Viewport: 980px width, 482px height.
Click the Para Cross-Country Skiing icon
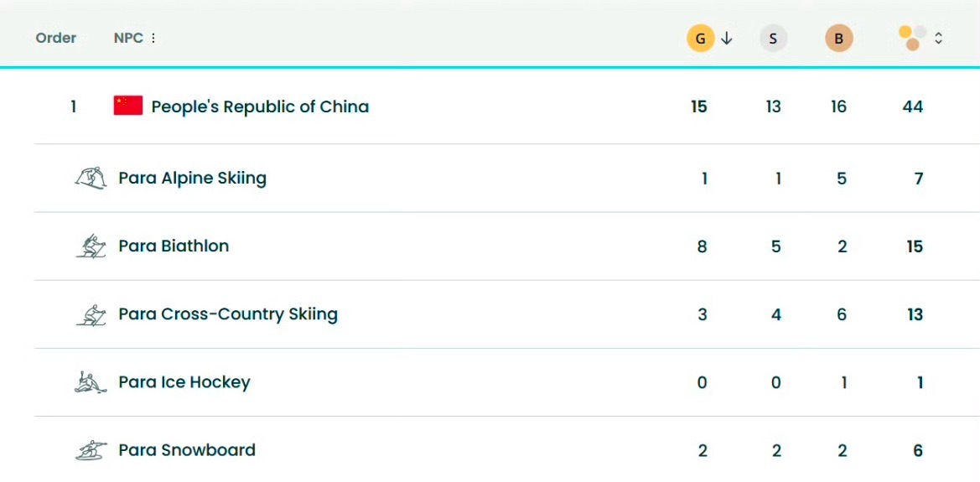click(91, 314)
